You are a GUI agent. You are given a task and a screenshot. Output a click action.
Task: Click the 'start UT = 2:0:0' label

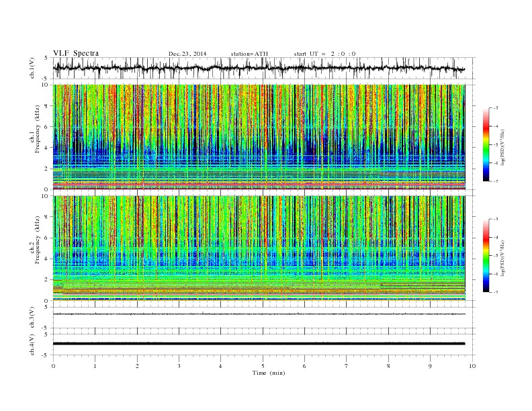pyautogui.click(x=324, y=54)
